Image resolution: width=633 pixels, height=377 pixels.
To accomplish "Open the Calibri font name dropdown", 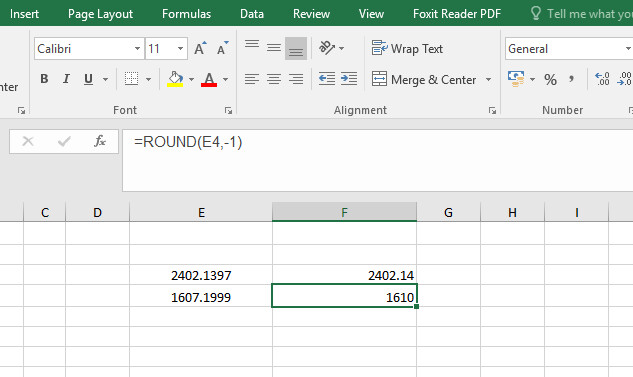I will (x=137, y=49).
